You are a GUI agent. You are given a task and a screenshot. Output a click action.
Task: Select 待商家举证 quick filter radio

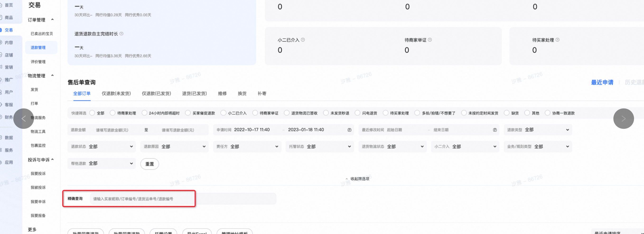255,113
